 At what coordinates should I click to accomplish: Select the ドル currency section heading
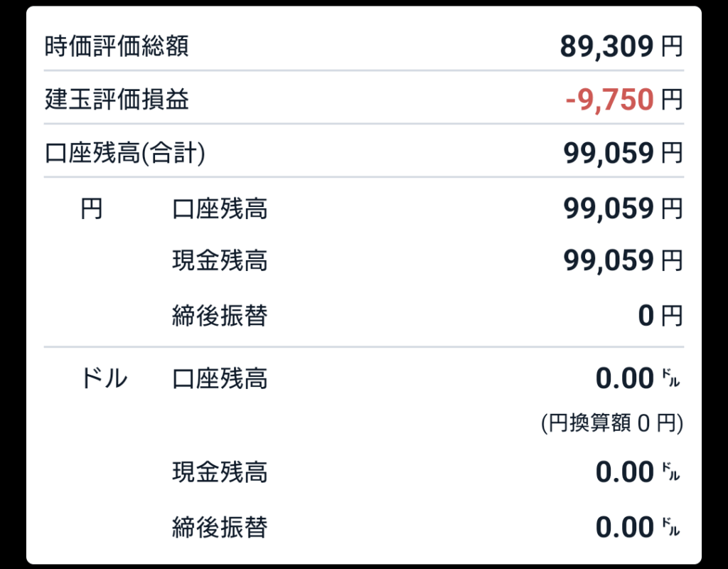104,378
